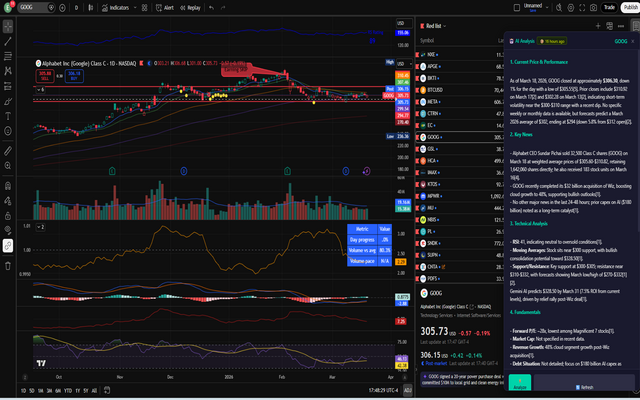Open the layout setup square icon

pos(516,7)
